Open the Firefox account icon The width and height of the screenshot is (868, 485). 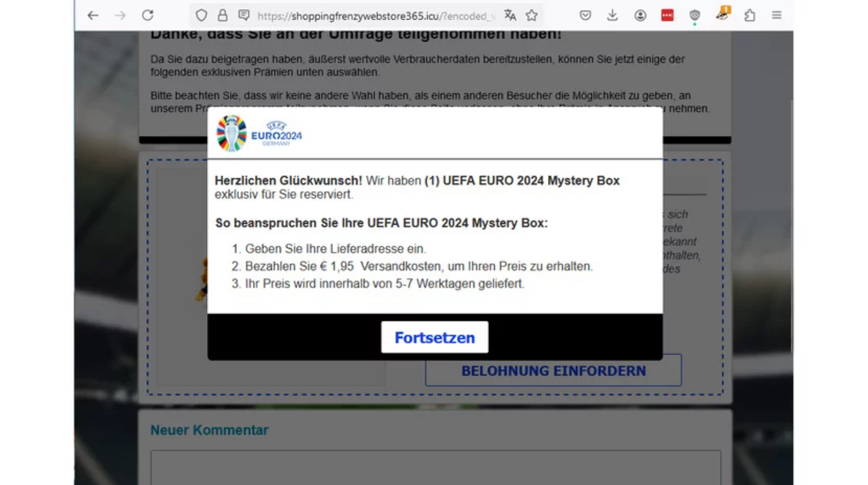point(640,16)
